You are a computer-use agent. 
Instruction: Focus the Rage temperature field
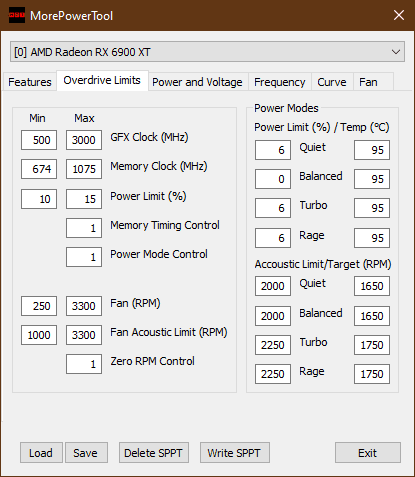pos(372,238)
